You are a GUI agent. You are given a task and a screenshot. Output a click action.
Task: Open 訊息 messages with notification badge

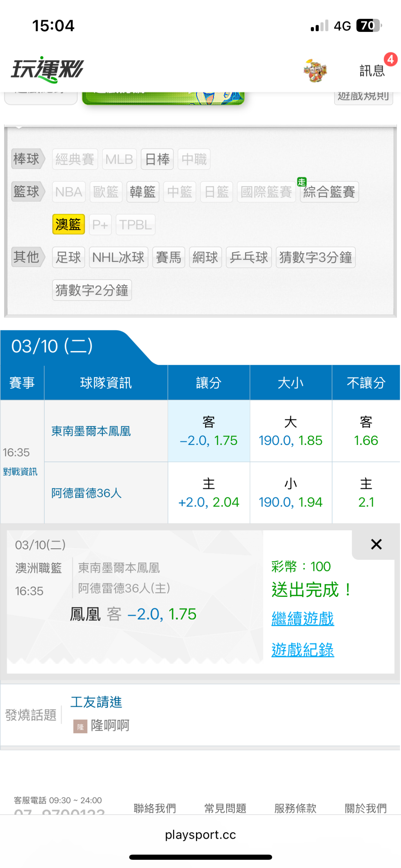372,70
